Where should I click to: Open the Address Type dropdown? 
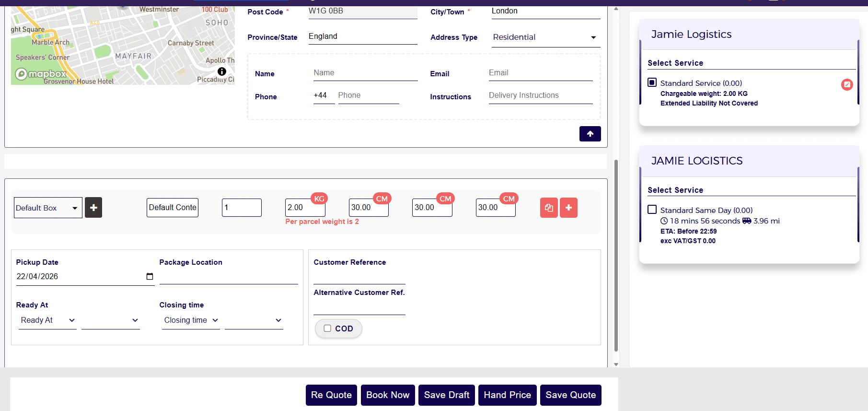tap(546, 37)
